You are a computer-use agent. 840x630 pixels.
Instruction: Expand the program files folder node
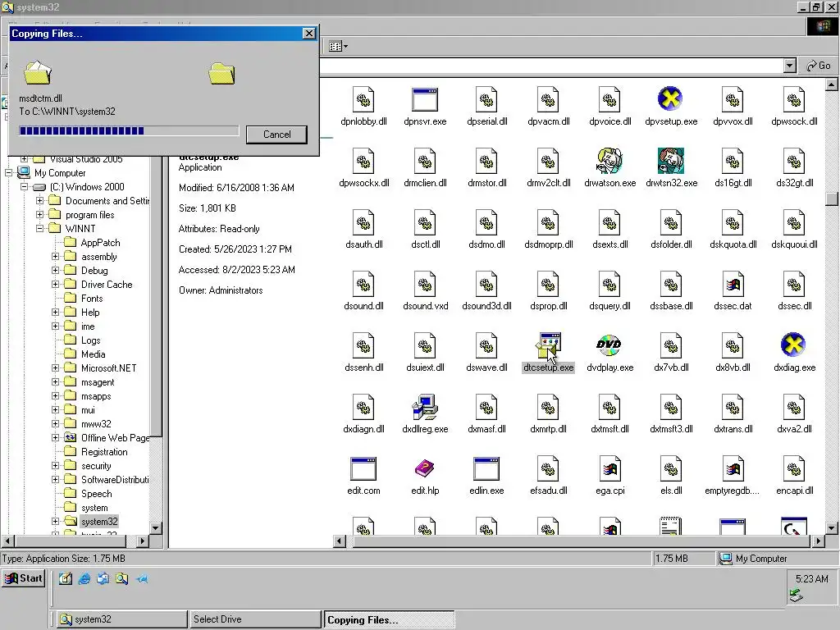click(x=40, y=215)
